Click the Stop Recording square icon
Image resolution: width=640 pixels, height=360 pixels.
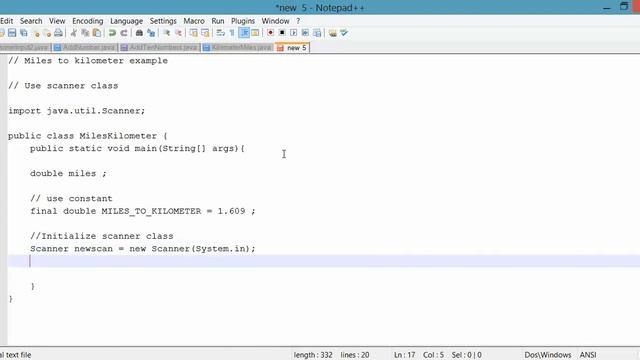pos(282,33)
